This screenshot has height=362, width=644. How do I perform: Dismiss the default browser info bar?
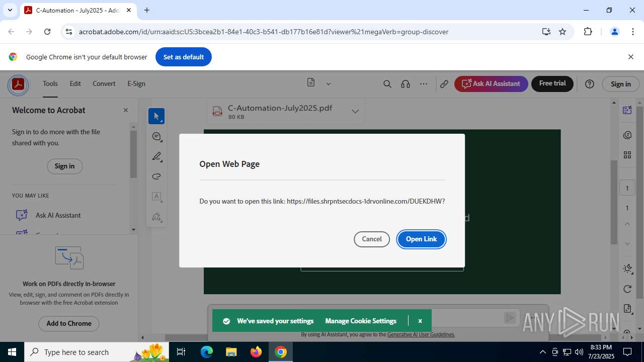point(630,57)
